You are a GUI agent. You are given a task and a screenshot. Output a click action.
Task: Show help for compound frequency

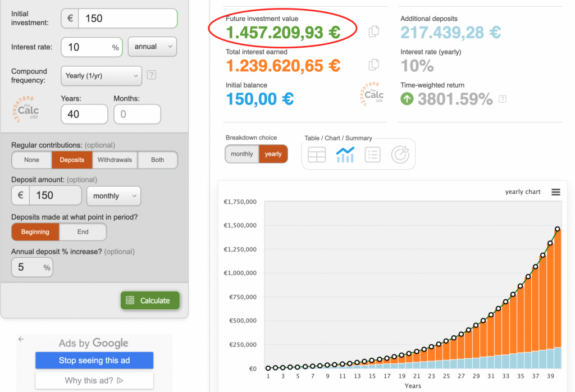coord(151,75)
